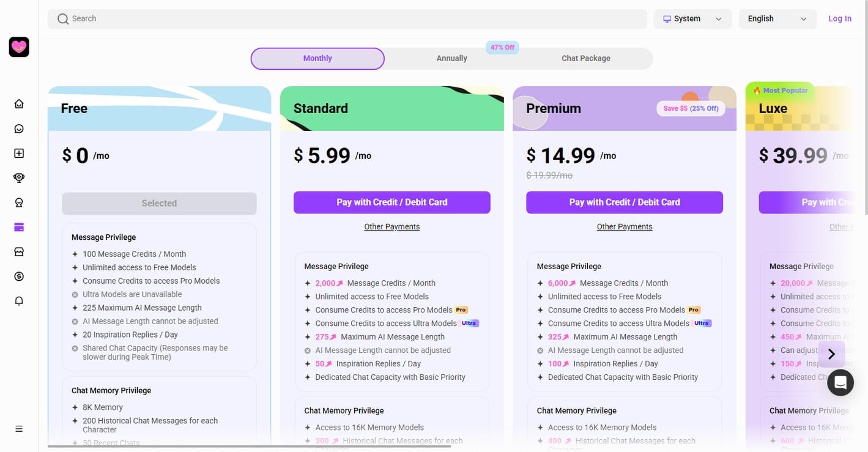The image size is (868, 452).
Task: Click the Search input field
Action: coord(347,19)
